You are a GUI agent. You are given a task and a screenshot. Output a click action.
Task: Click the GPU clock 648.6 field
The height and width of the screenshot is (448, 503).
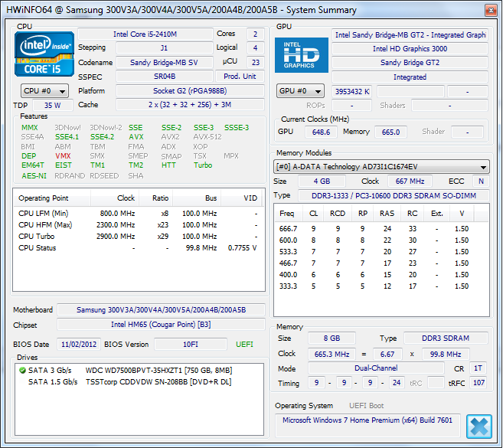tap(321, 132)
